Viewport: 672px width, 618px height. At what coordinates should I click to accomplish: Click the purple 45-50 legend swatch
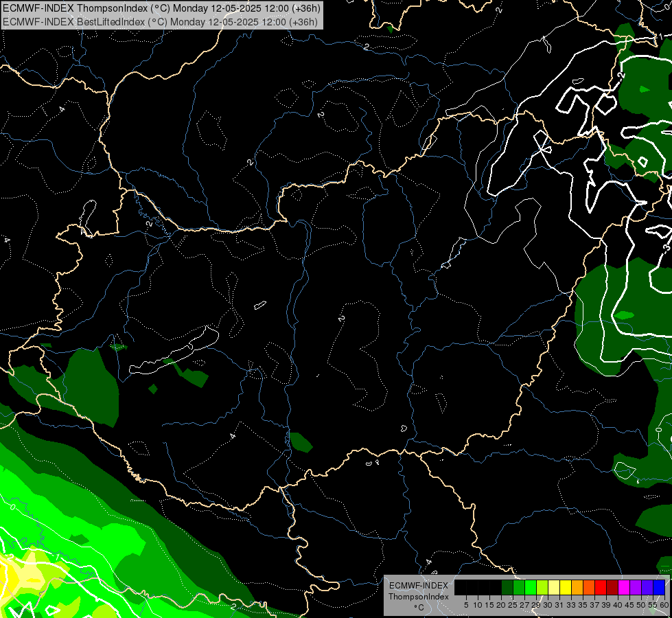(x=636, y=587)
